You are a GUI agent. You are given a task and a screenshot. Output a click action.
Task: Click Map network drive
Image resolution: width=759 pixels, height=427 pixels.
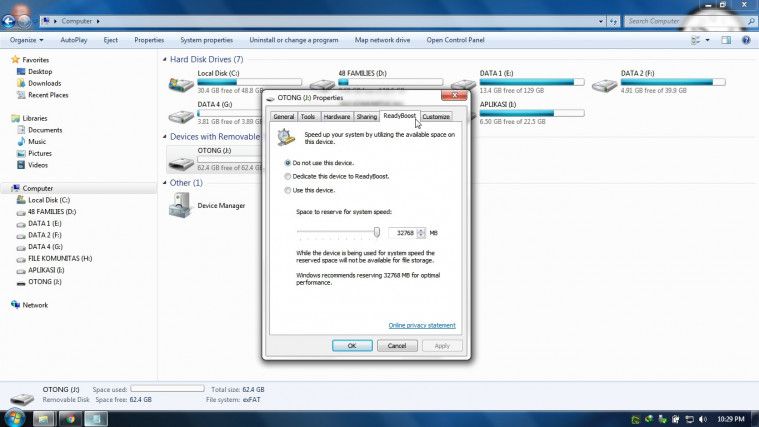pos(382,40)
